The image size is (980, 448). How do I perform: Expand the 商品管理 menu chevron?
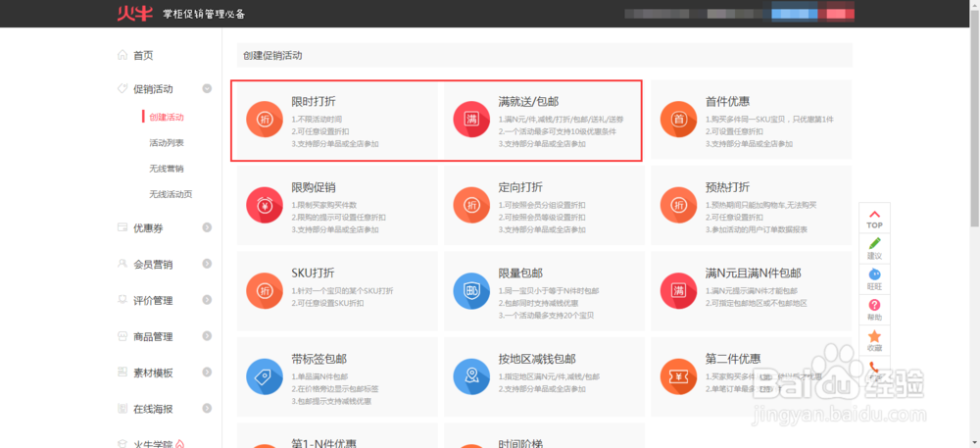pyautogui.click(x=207, y=336)
